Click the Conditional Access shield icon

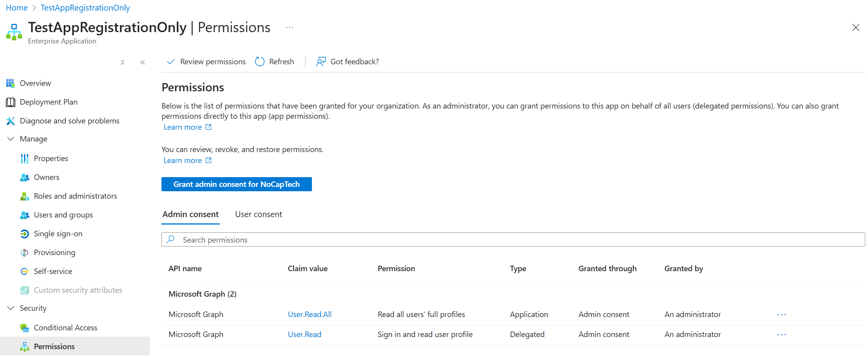[x=24, y=328]
